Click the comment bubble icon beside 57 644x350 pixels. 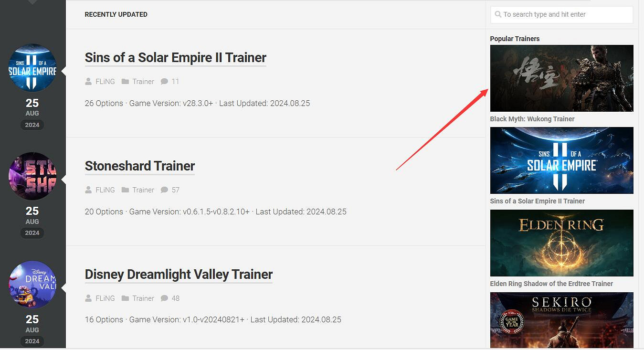click(x=164, y=190)
